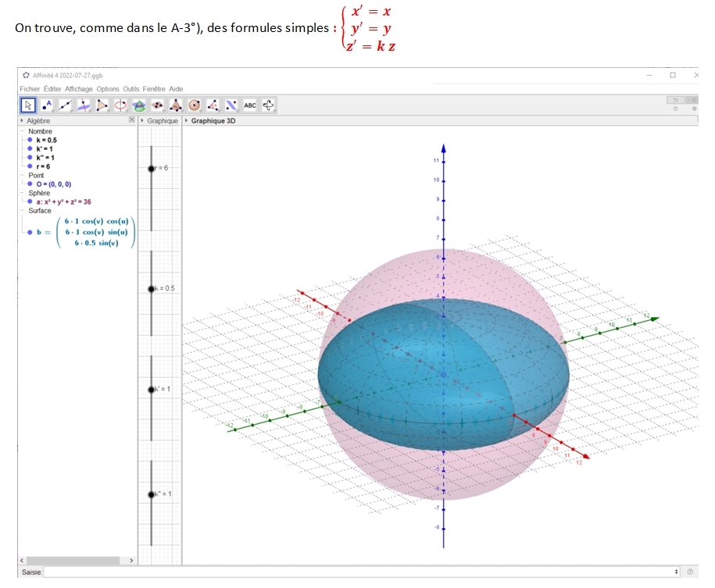
Task: Select the "k = 0.5" entry text
Action: pos(47,140)
